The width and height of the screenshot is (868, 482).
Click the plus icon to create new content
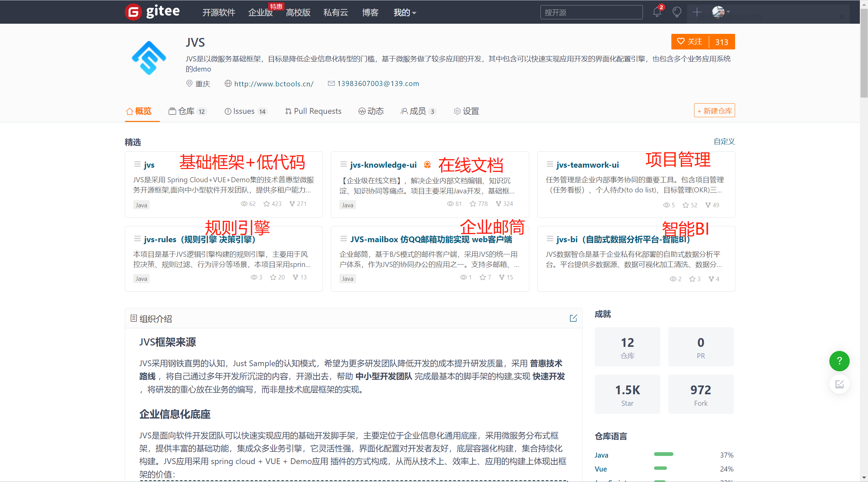click(697, 12)
